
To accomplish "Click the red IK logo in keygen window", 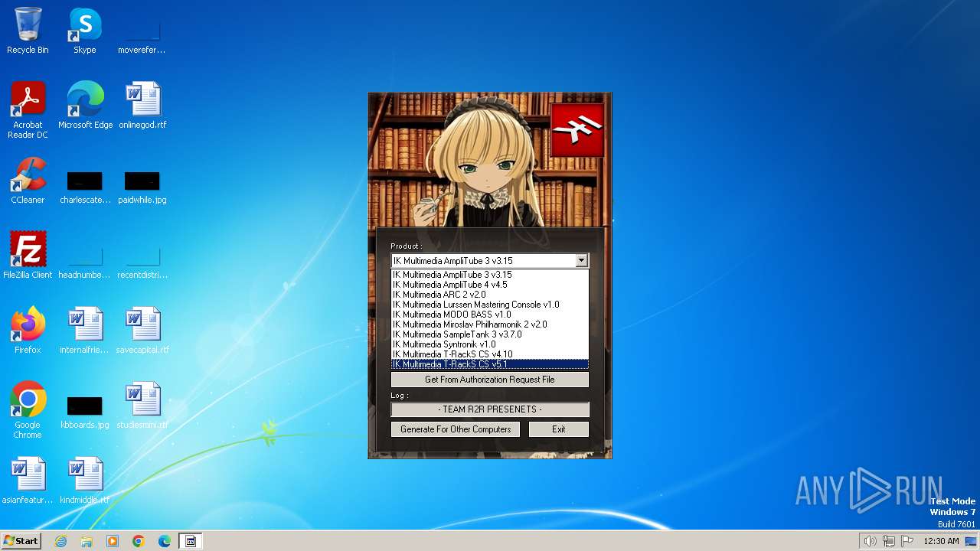I will point(578,129).
